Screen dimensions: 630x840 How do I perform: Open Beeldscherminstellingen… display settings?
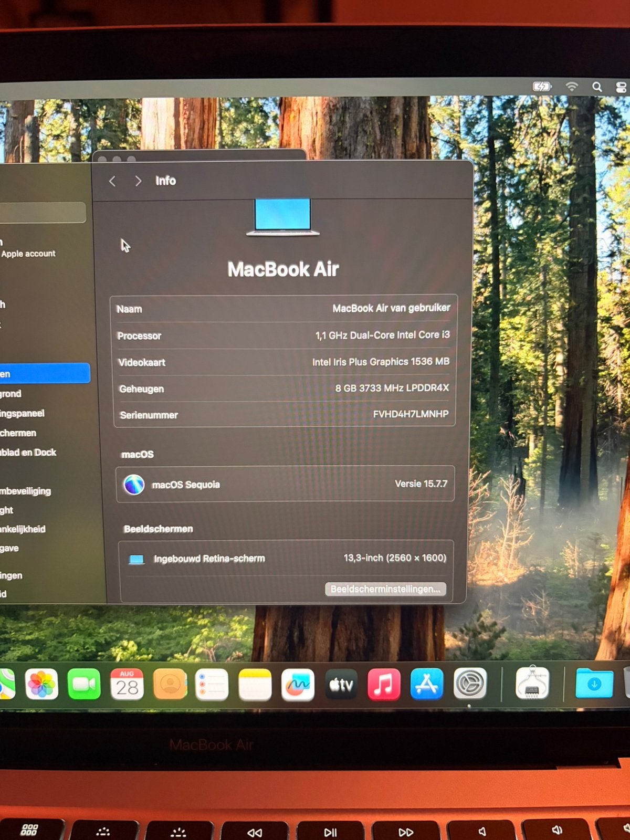point(385,589)
